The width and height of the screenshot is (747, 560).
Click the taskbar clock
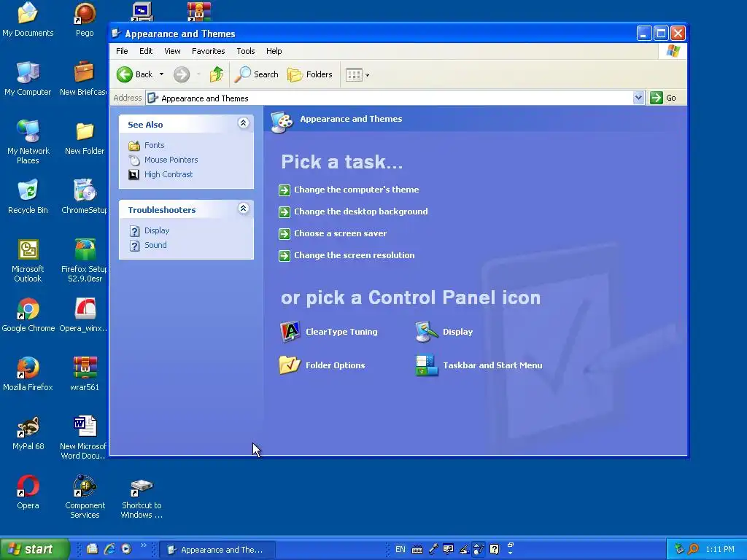click(720, 550)
